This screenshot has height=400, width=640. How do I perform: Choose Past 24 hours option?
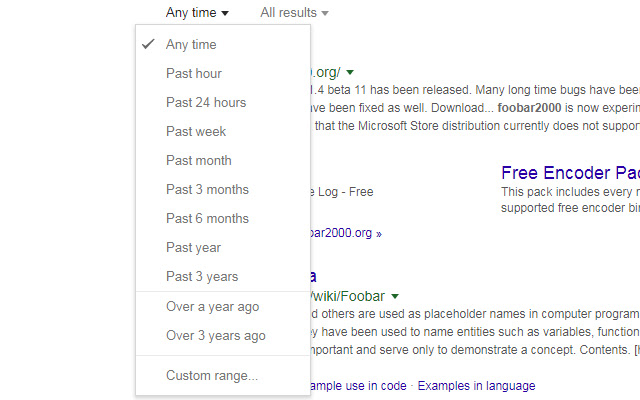pyautogui.click(x=223, y=102)
